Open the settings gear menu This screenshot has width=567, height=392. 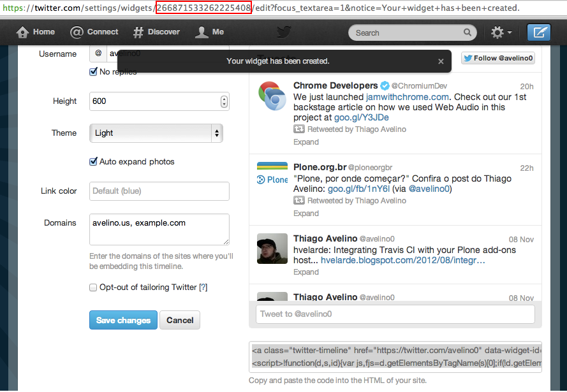point(501,33)
